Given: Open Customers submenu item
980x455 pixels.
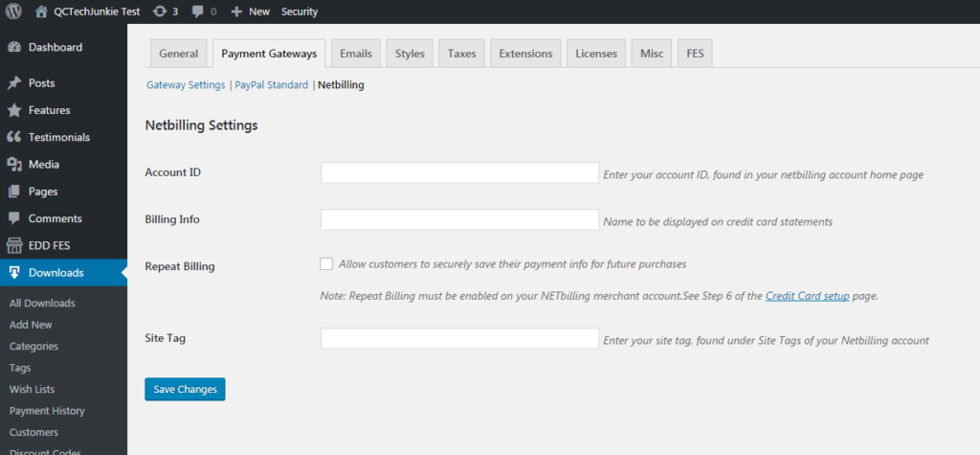Looking at the screenshot, I should (x=33, y=432).
